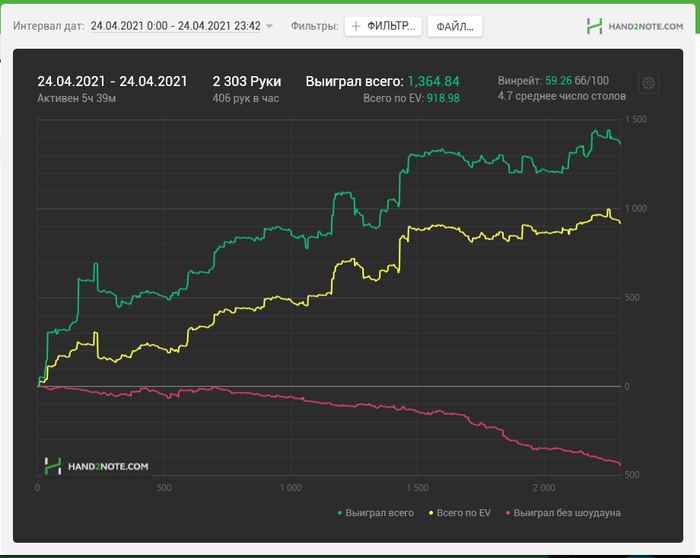This screenshot has height=558, width=700.
Task: Click the EV total value 918.98
Action: (443, 98)
